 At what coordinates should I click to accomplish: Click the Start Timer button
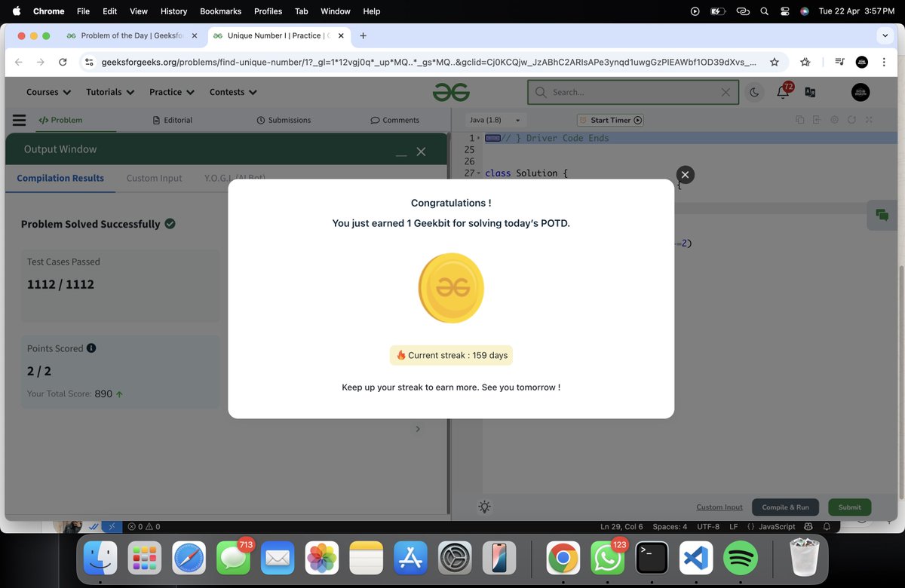pyautogui.click(x=610, y=120)
